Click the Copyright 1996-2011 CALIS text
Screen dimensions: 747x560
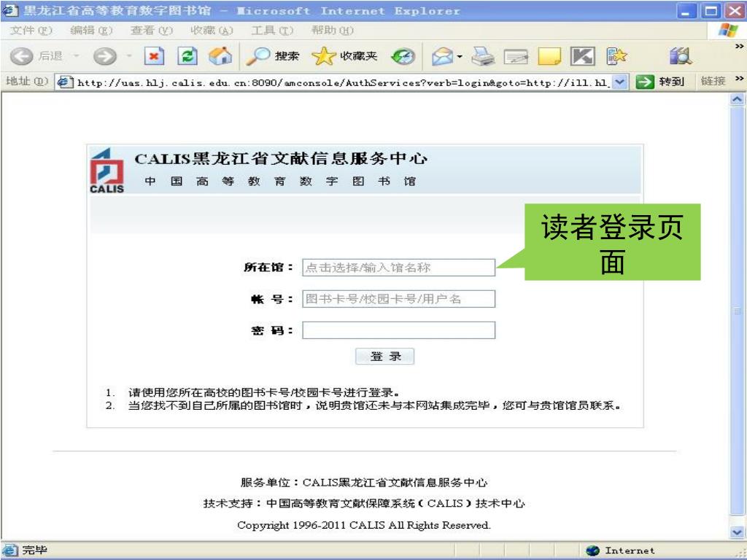[364, 525]
